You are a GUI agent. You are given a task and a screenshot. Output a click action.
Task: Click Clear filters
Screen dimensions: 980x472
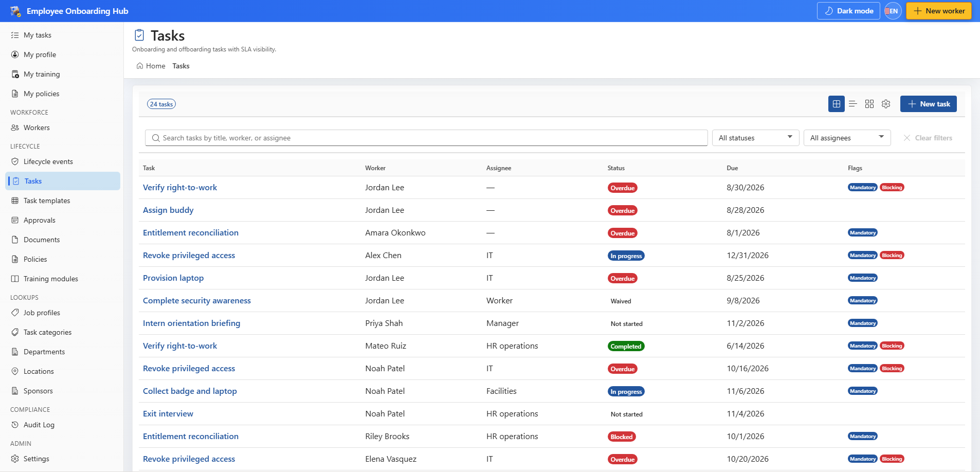pyautogui.click(x=928, y=138)
